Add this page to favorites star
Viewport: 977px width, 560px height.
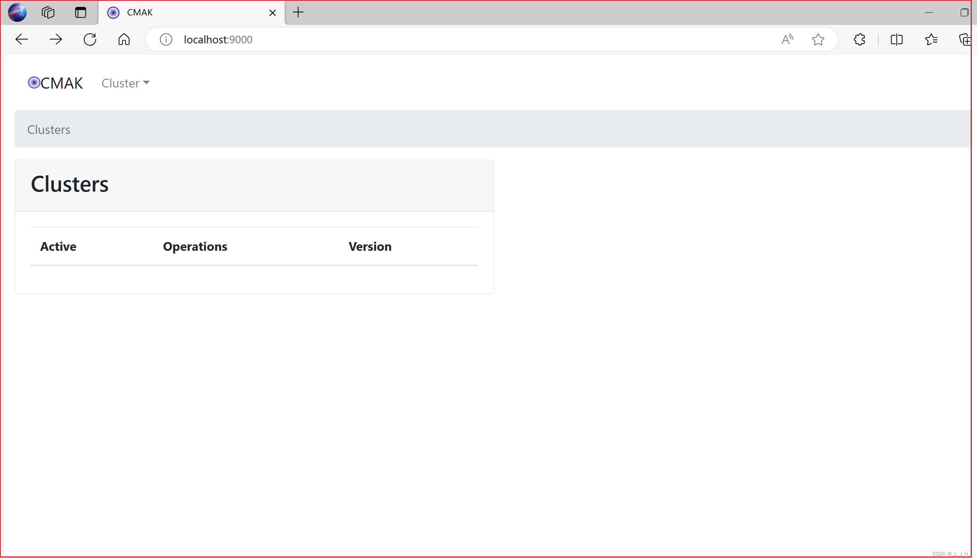(x=818, y=39)
